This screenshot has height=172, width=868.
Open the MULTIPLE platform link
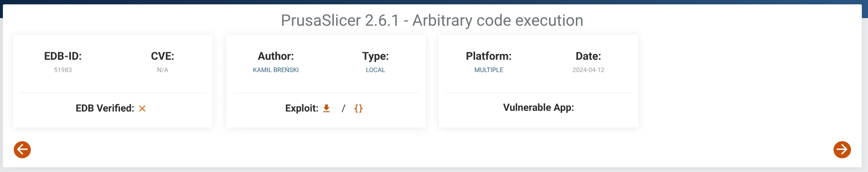click(x=489, y=70)
